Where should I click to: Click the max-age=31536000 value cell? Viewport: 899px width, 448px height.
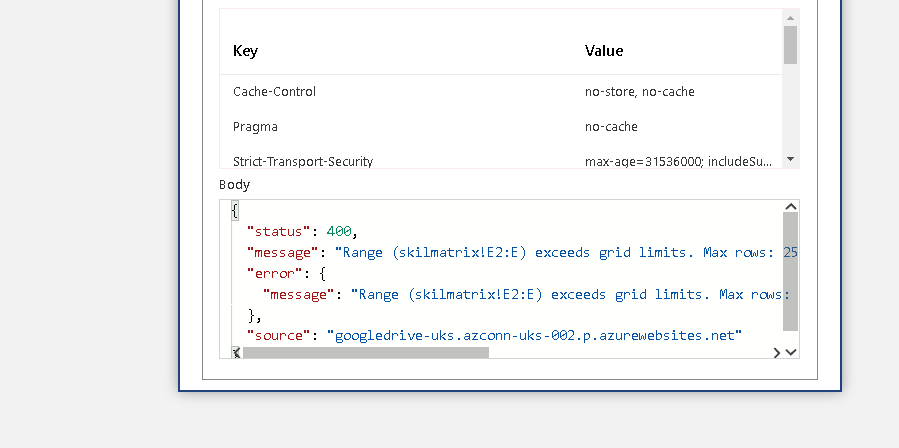(x=678, y=162)
